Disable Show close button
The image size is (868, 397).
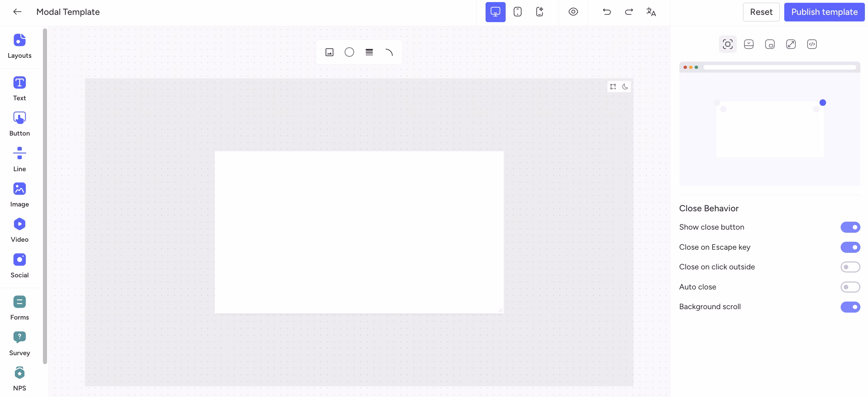pyautogui.click(x=850, y=227)
